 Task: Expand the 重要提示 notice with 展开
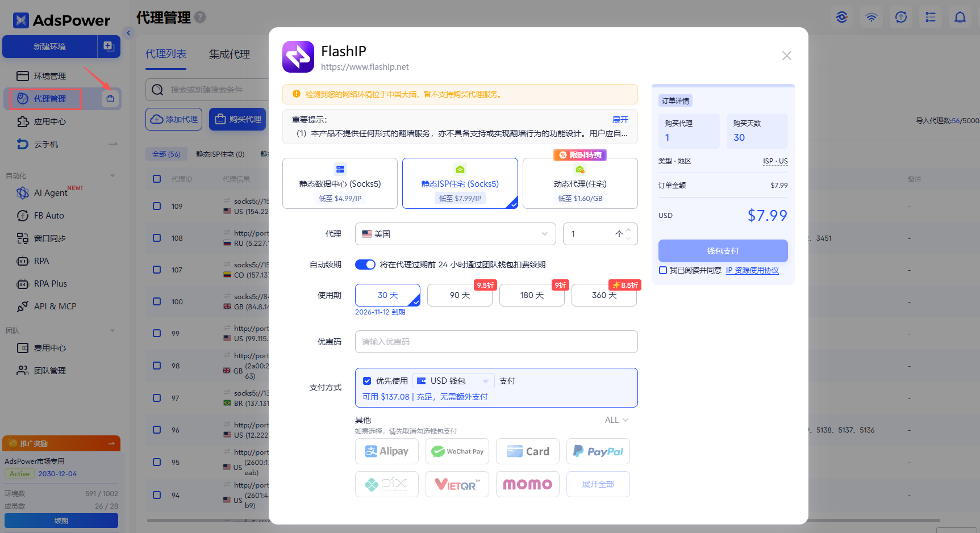[620, 120]
